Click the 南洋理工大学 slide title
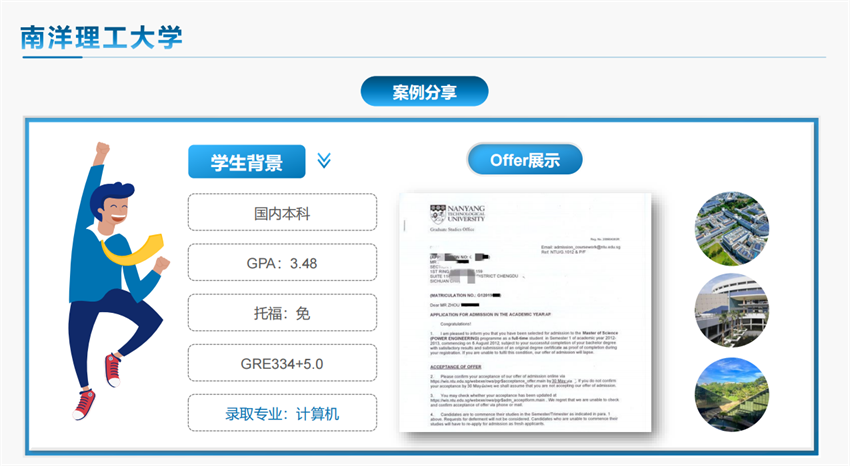850x466 pixels. click(102, 36)
